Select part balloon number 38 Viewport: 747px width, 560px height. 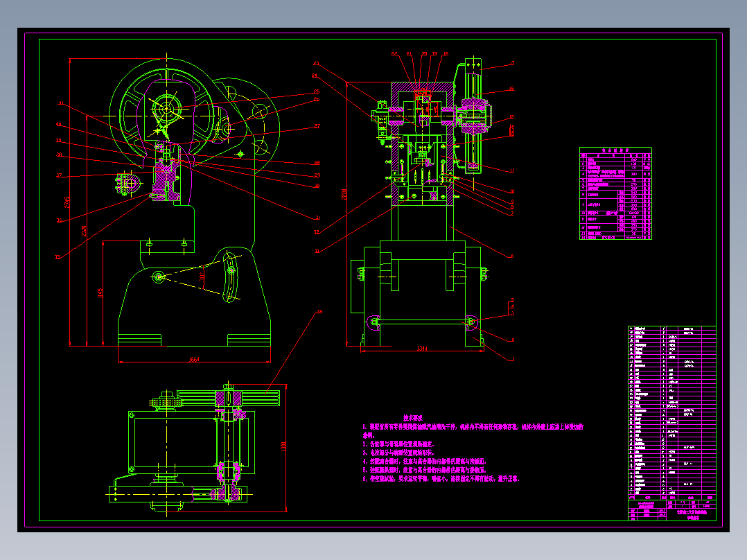(x=59, y=155)
